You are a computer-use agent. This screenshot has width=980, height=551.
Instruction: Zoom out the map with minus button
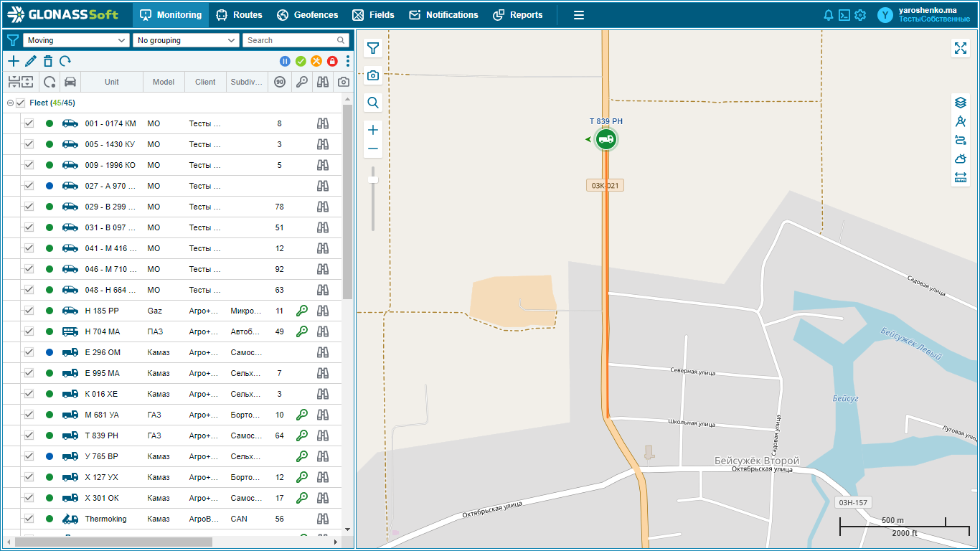[x=373, y=149]
